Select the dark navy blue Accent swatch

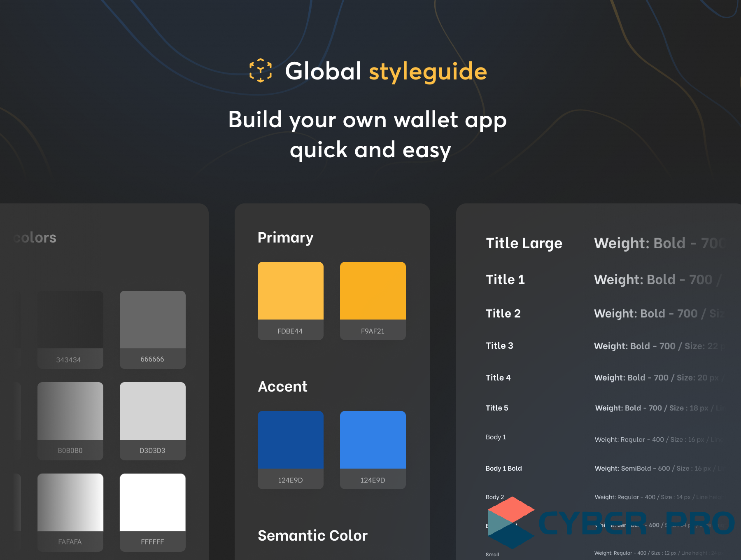290,440
